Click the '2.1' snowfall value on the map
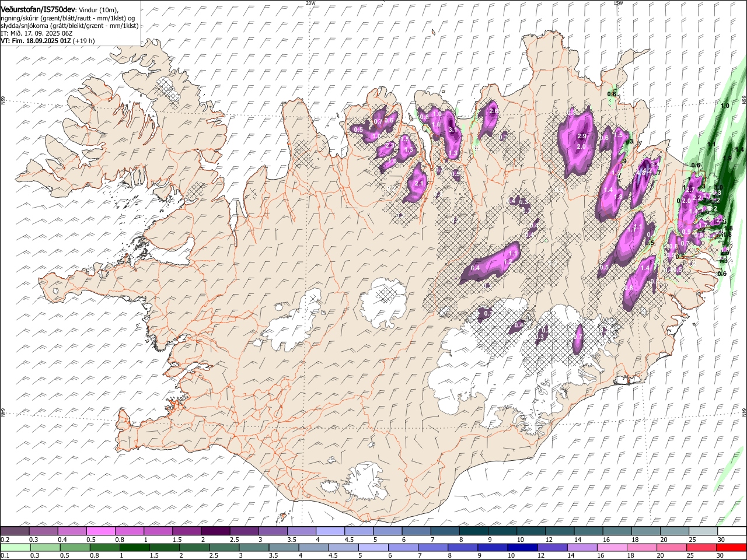The image size is (747, 560). tap(418, 183)
